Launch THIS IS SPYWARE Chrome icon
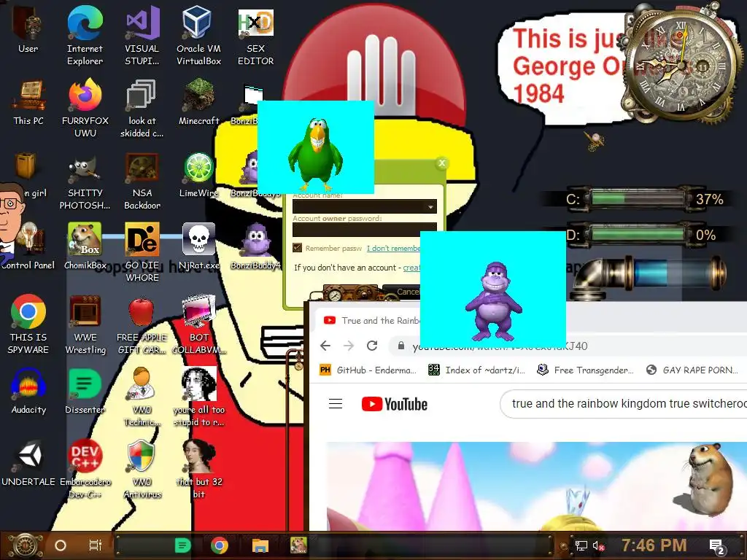The width and height of the screenshot is (747, 560). click(28, 324)
